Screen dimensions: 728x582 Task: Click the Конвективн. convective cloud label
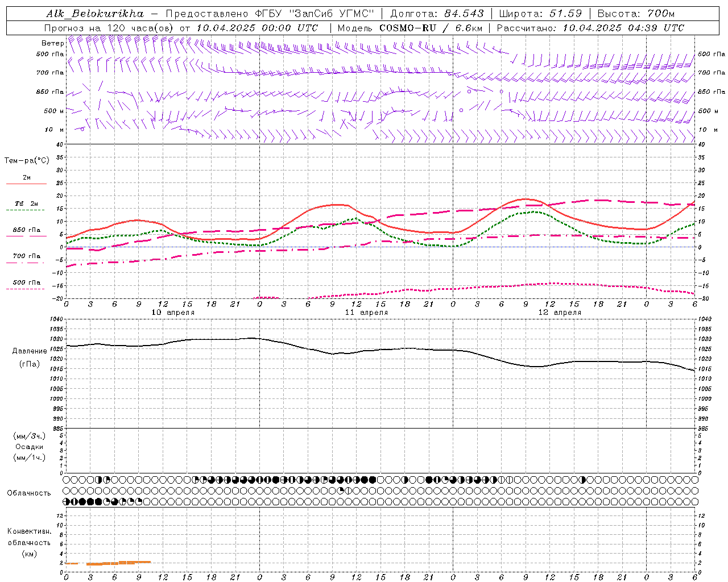pos(29,531)
